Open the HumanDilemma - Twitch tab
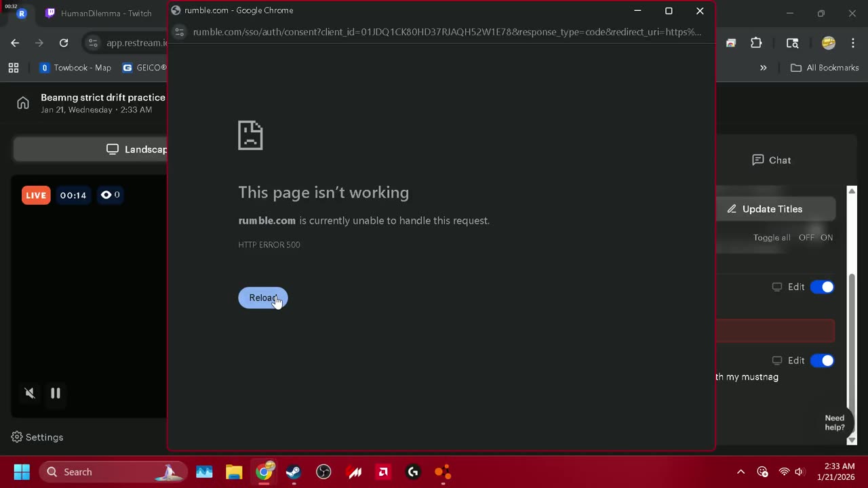 coord(98,13)
